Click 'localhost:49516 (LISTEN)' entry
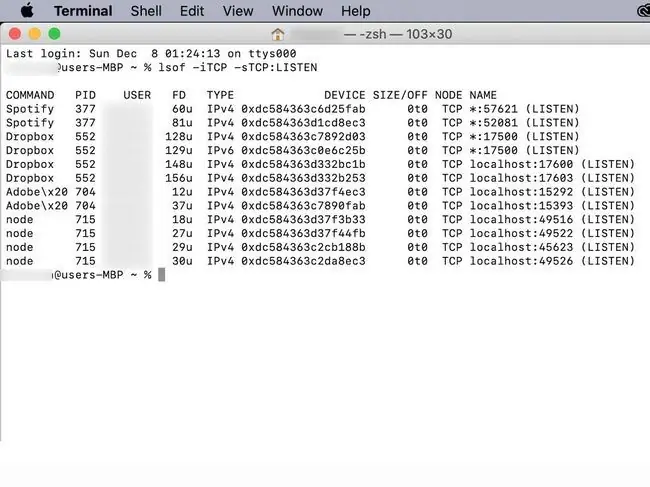The image size is (650, 487). coord(552,220)
